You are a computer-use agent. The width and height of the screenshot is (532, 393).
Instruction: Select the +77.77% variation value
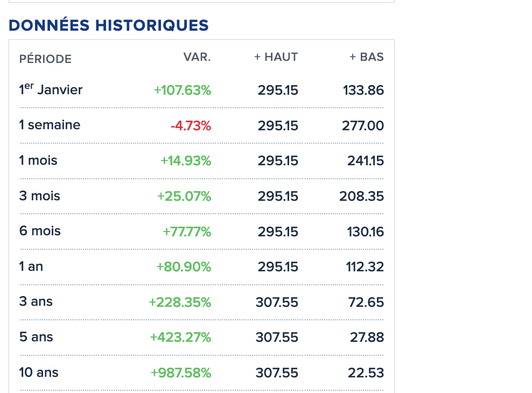tap(187, 232)
